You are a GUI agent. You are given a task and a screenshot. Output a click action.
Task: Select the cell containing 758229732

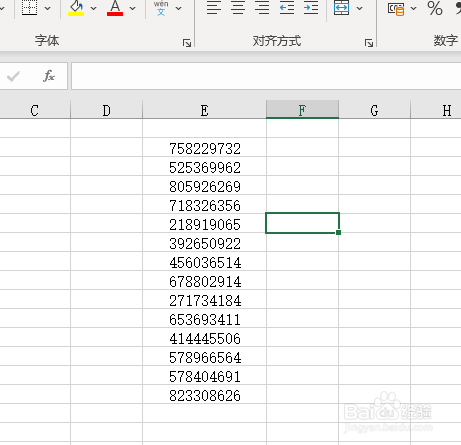point(204,147)
